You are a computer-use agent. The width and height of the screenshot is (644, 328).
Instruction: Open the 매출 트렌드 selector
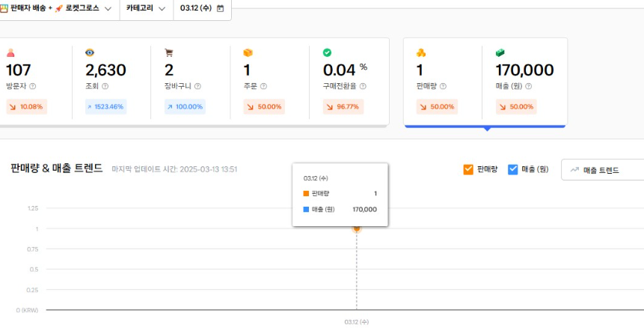[x=602, y=170]
